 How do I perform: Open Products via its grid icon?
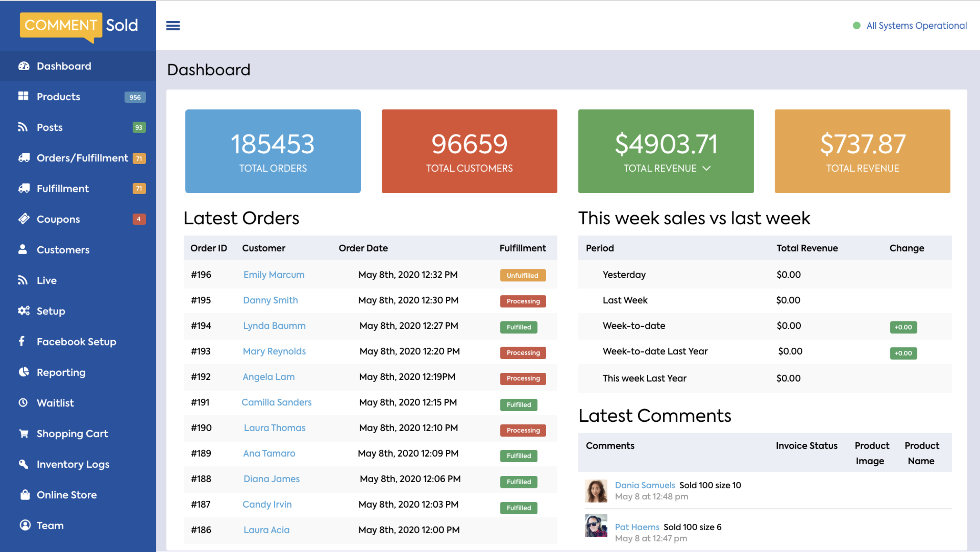(x=23, y=96)
